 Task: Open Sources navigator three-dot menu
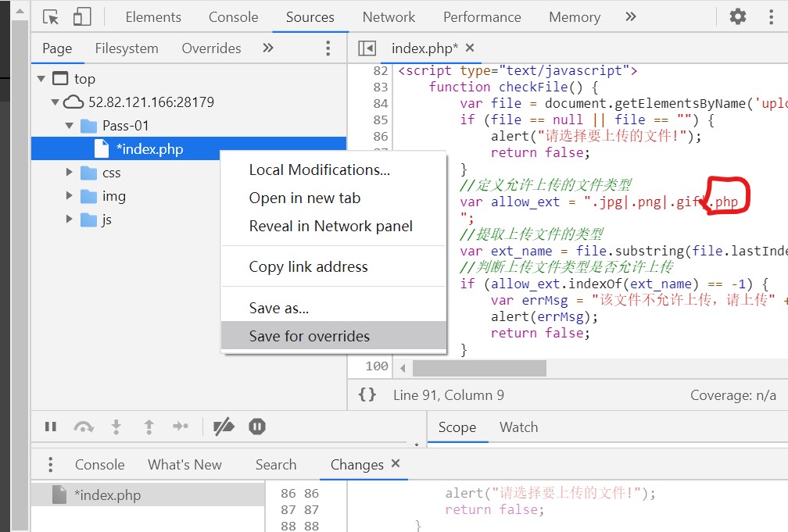328,48
